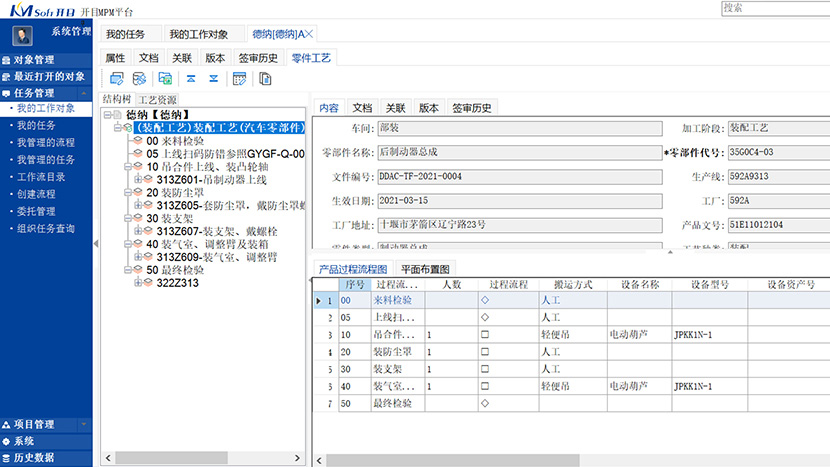830x467 pixels.
Task: Click the 搜索 search input field
Action: tap(773, 7)
